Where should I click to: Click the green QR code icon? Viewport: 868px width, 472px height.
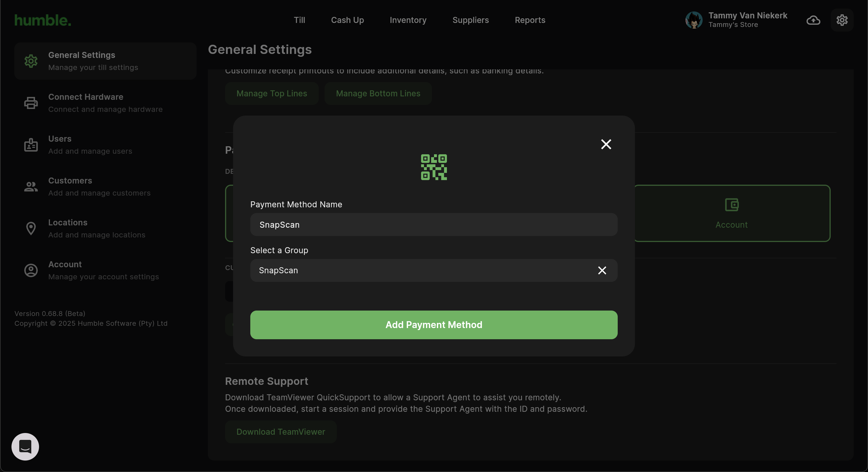(x=434, y=167)
